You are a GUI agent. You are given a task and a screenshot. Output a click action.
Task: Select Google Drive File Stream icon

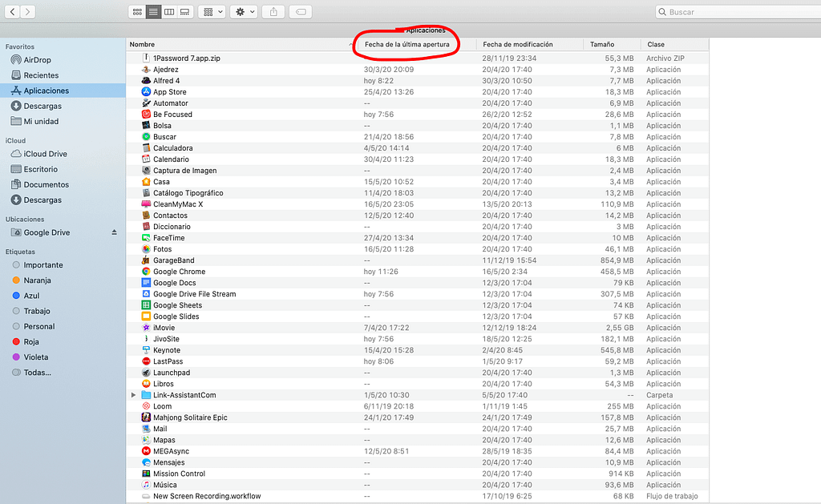[146, 294]
